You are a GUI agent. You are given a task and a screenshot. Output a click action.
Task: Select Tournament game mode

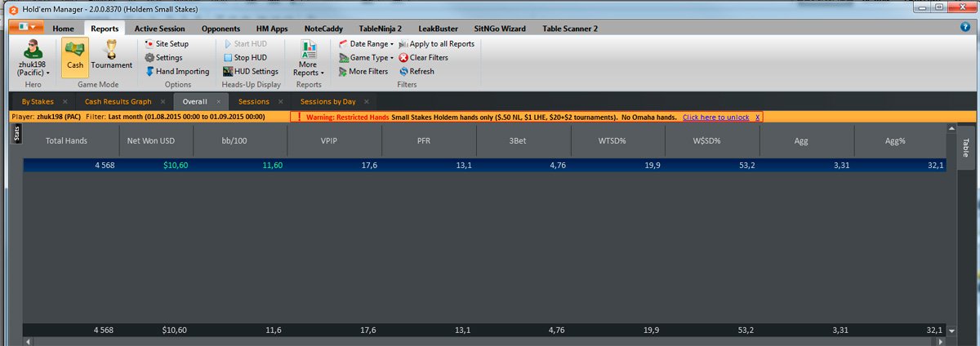click(x=111, y=55)
